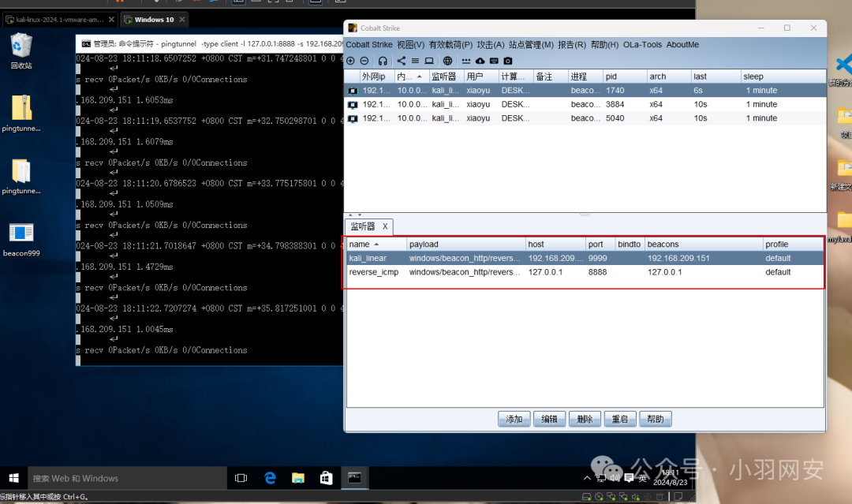Open the 有效载荷(P) menu
The image size is (852, 504).
(x=450, y=44)
